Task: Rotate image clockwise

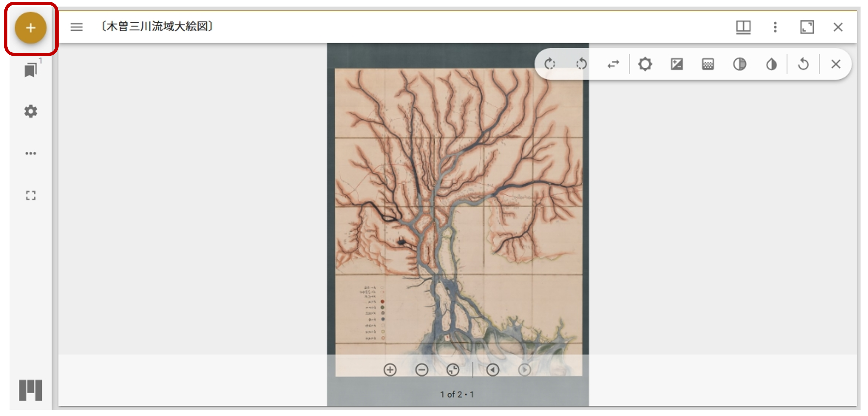Action: click(549, 64)
